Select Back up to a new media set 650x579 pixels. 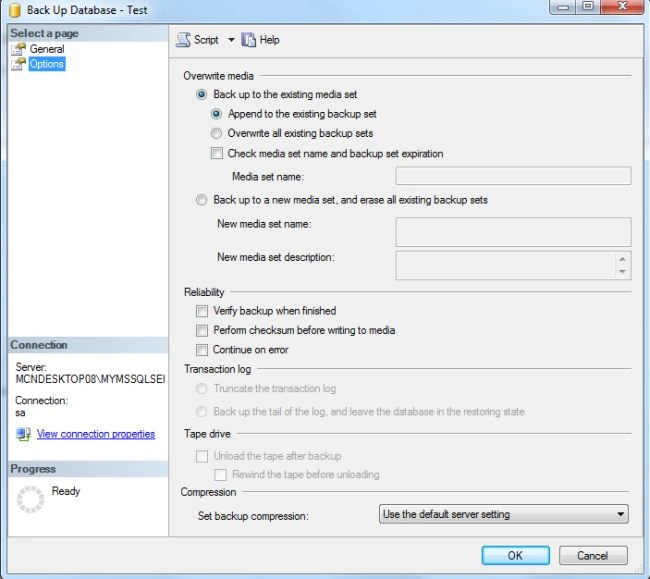point(201,200)
